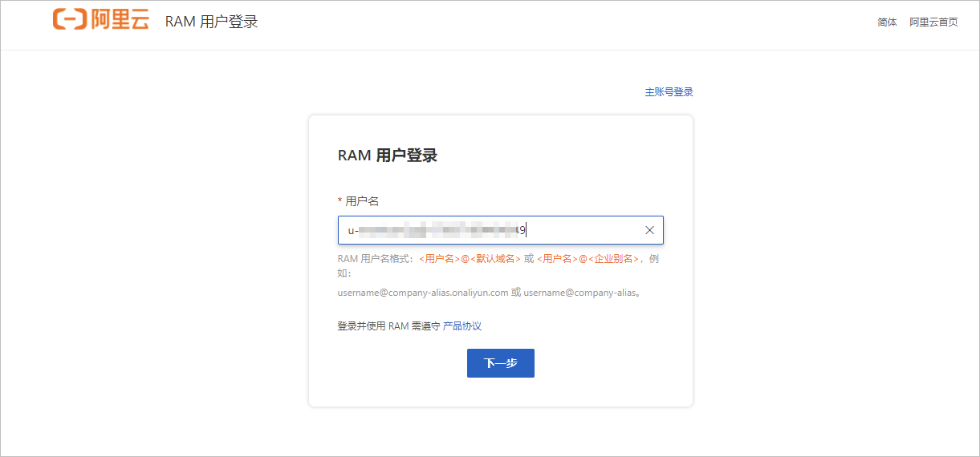Click the 用户名 field label
Viewport: 980px width, 457px height.
coord(362,201)
